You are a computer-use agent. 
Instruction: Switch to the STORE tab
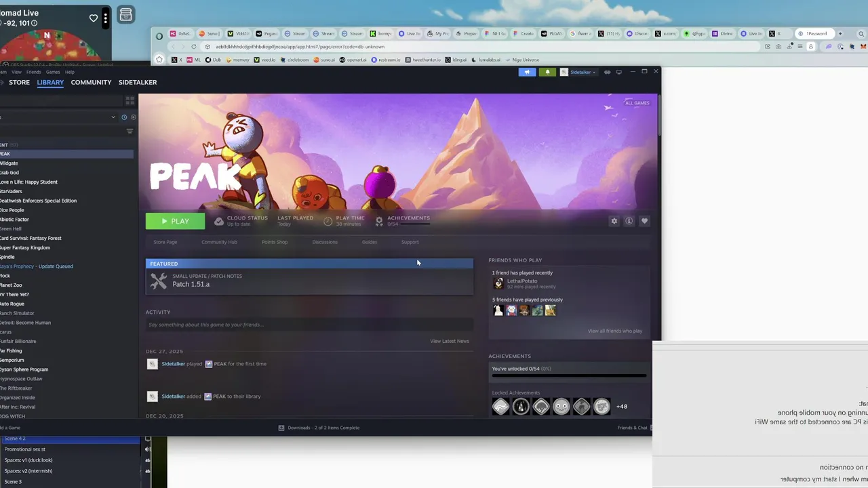click(x=19, y=82)
